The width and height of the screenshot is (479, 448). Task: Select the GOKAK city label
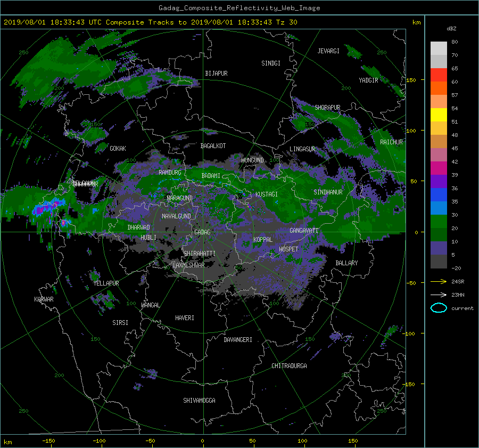coord(118,148)
